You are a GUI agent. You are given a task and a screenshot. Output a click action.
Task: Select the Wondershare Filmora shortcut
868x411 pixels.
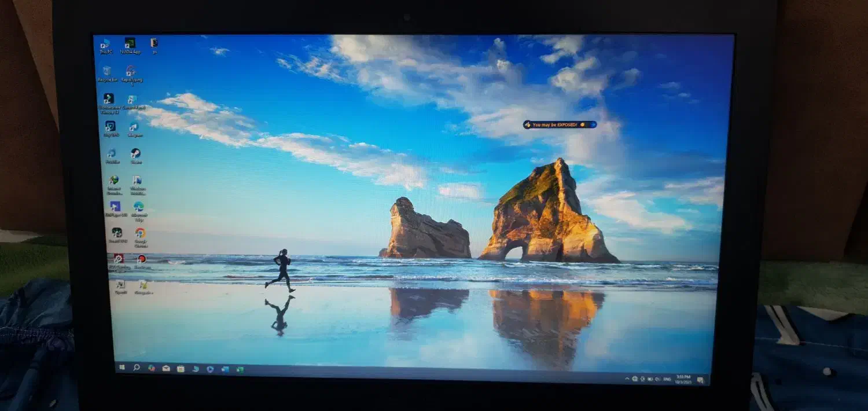pyautogui.click(x=109, y=102)
